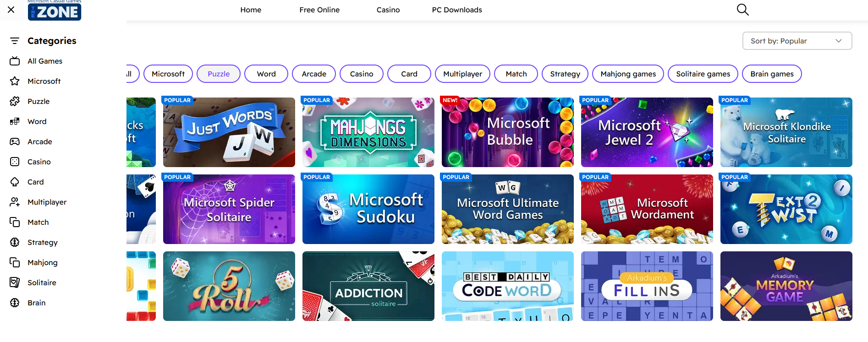Click the All Games sidebar icon
This screenshot has width=868, height=342.
pyautogui.click(x=15, y=61)
